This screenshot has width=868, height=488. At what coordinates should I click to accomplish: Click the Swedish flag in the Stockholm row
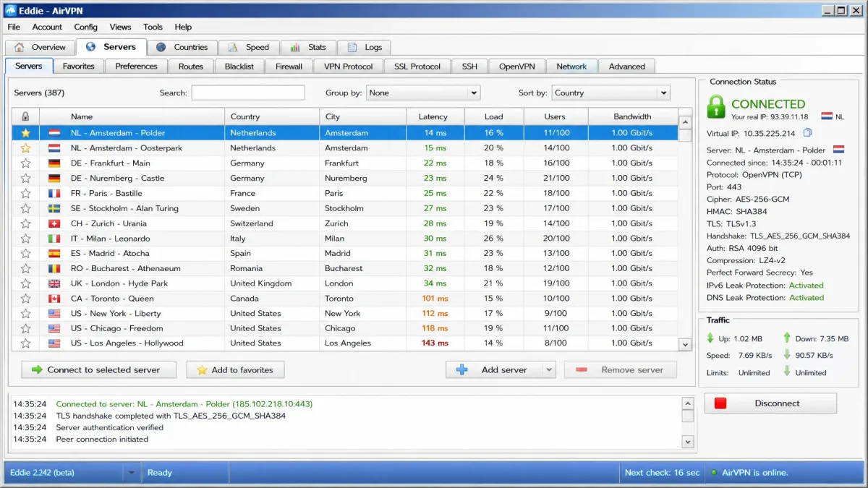pos(54,208)
